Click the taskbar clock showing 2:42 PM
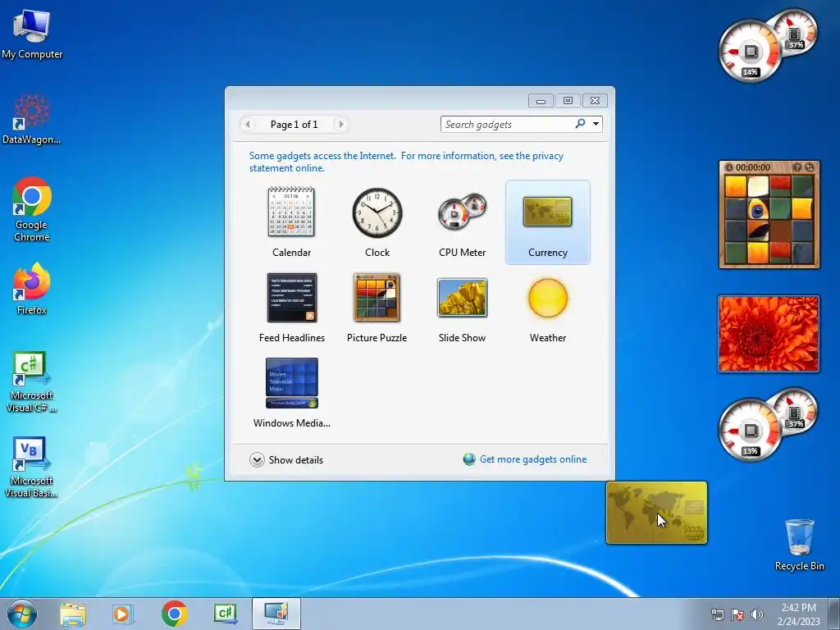The width and height of the screenshot is (840, 630). pyautogui.click(x=798, y=614)
